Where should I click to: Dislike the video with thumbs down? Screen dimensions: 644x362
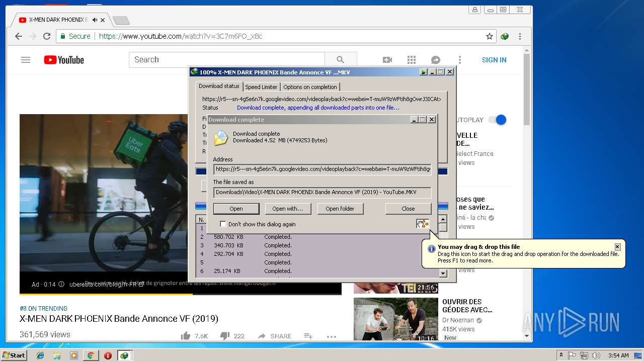(225, 336)
